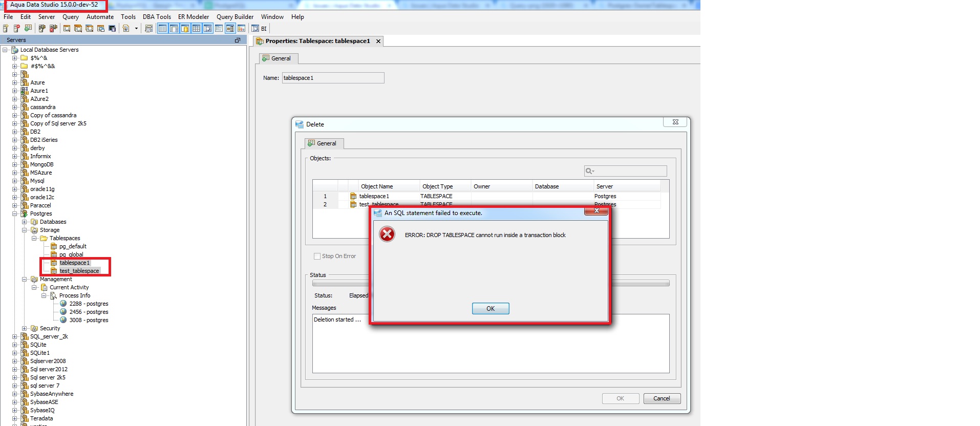Screen dimensions: 980x426
Task: Open the first Query Analyzer toolbar icon
Action: (x=67, y=28)
